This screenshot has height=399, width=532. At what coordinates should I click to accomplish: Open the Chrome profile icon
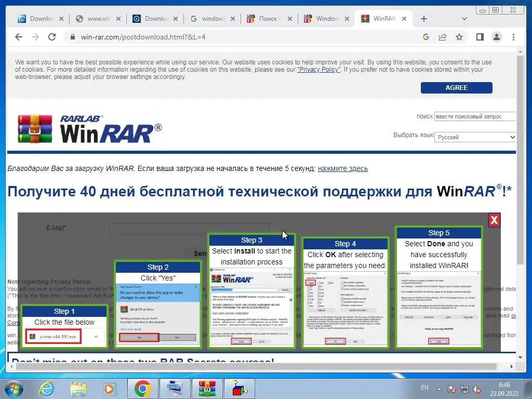[x=497, y=37]
